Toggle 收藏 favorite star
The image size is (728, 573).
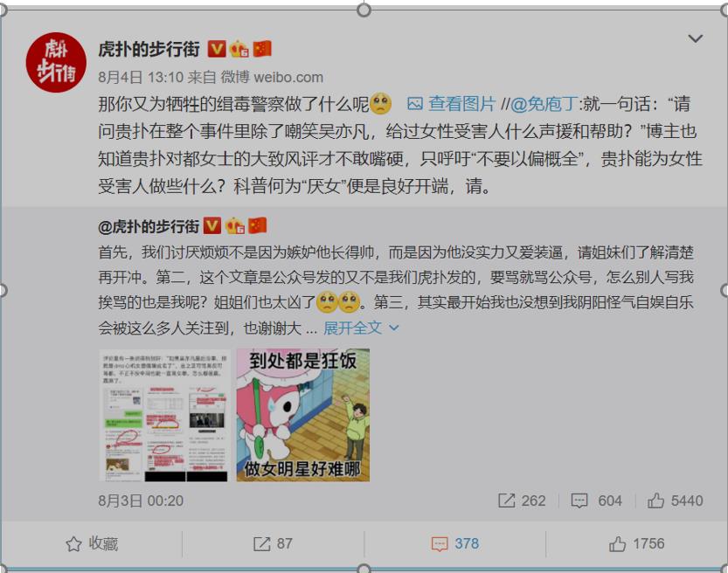pos(92,543)
